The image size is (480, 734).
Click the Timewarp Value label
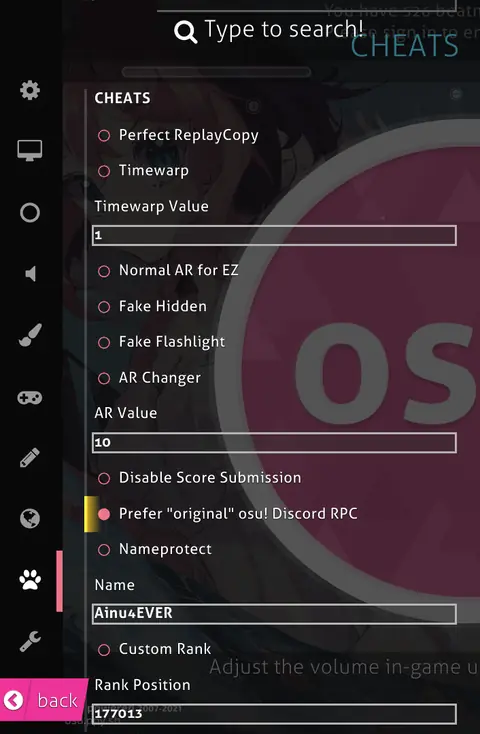click(x=151, y=206)
